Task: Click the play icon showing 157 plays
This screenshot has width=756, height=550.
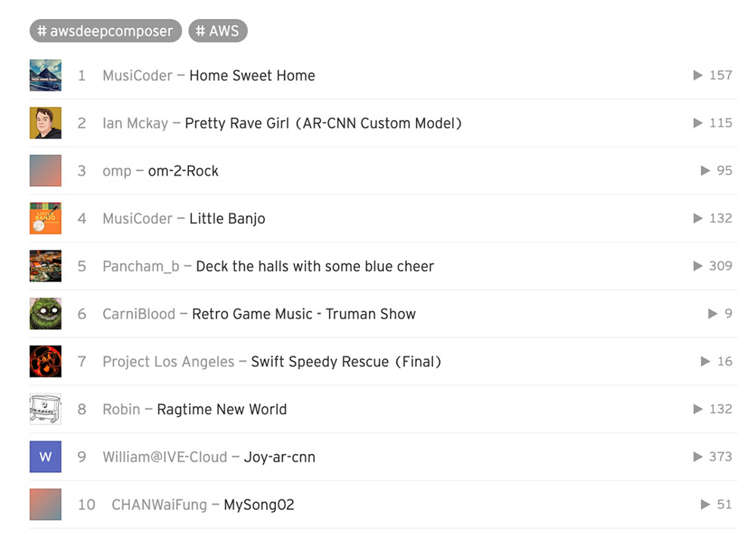Action: click(698, 76)
